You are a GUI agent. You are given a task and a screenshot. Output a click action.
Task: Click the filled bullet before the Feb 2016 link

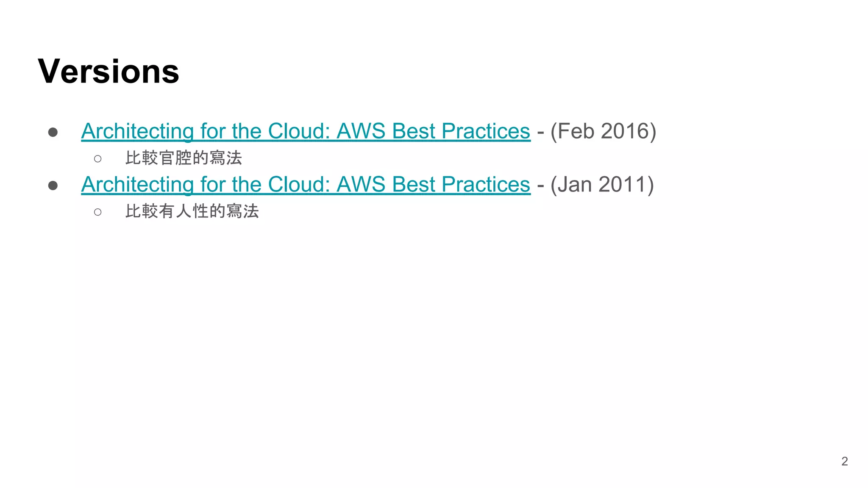click(x=53, y=132)
